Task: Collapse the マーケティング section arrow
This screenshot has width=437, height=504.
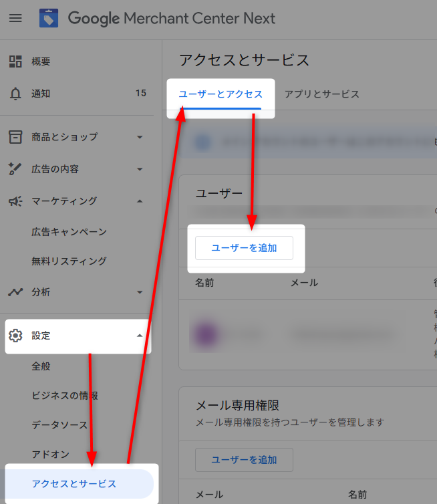Action: [x=140, y=201]
